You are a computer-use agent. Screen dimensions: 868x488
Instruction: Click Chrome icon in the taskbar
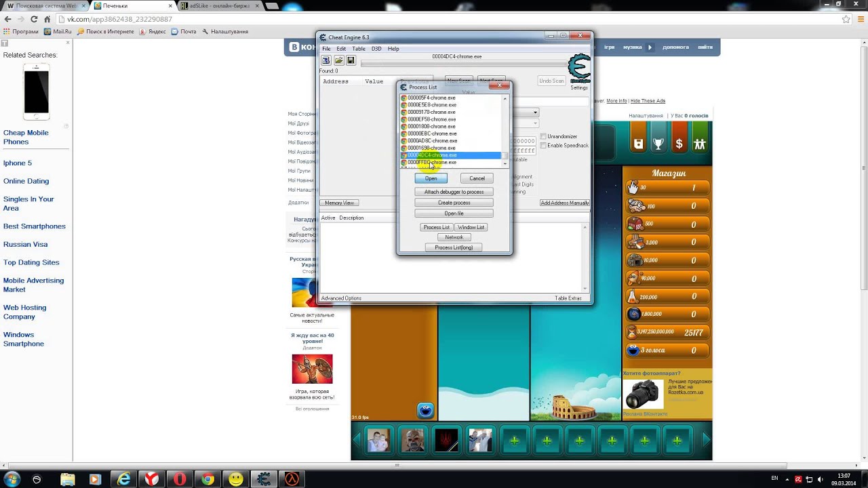tap(208, 479)
